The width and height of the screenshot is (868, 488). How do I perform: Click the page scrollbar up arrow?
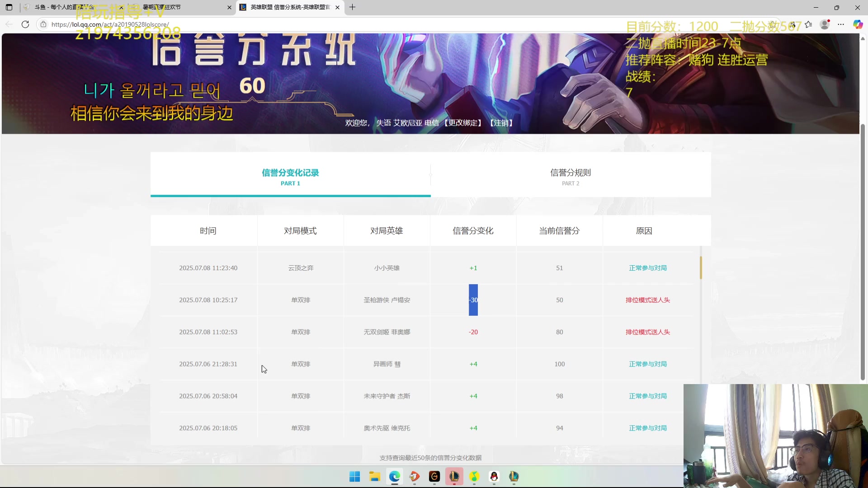[x=863, y=38]
